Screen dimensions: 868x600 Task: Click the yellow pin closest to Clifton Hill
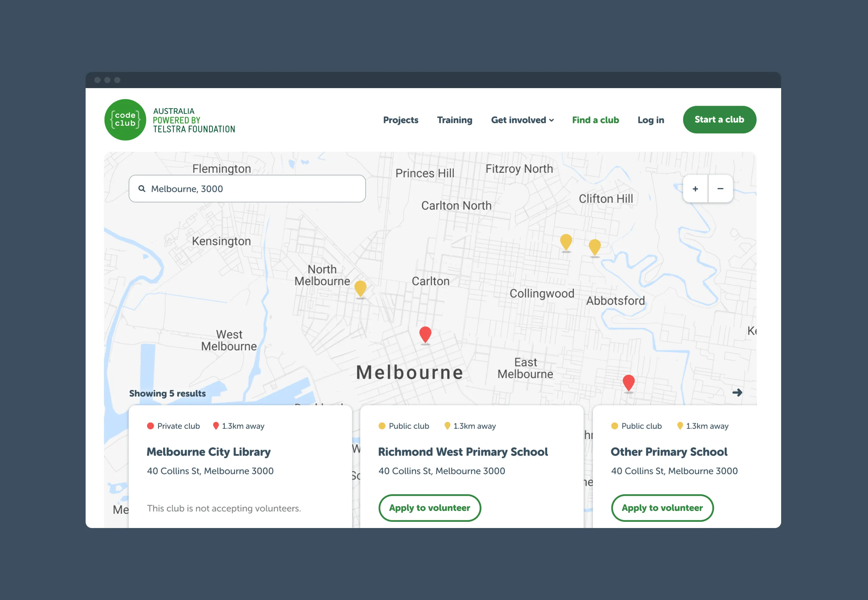(x=594, y=248)
